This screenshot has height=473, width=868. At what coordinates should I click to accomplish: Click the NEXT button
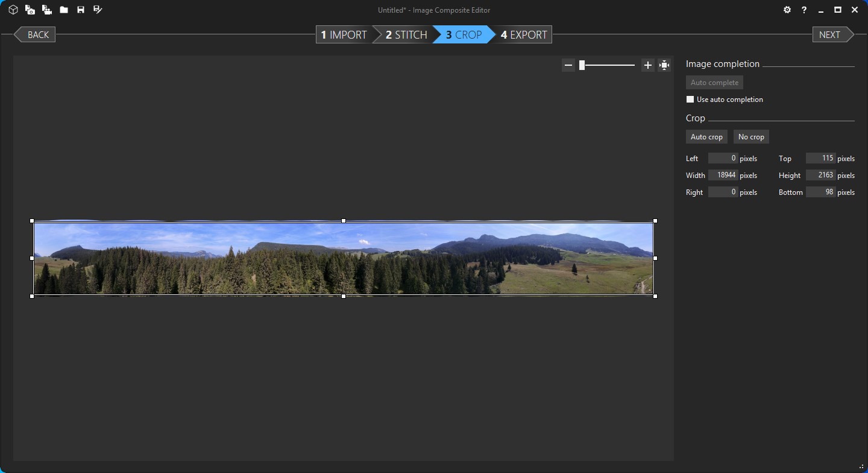(x=833, y=35)
